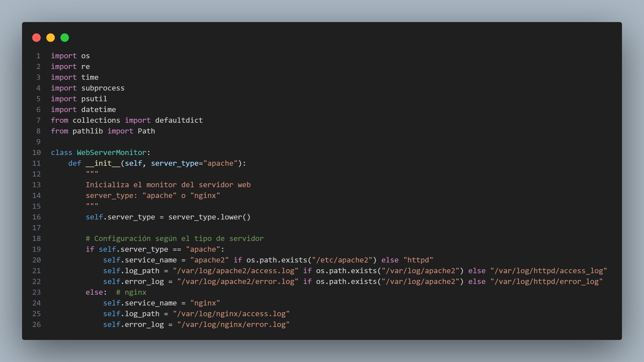644x362 pixels.
Task: Click the "Inicializa el monitor" docstring line
Action: click(x=168, y=185)
